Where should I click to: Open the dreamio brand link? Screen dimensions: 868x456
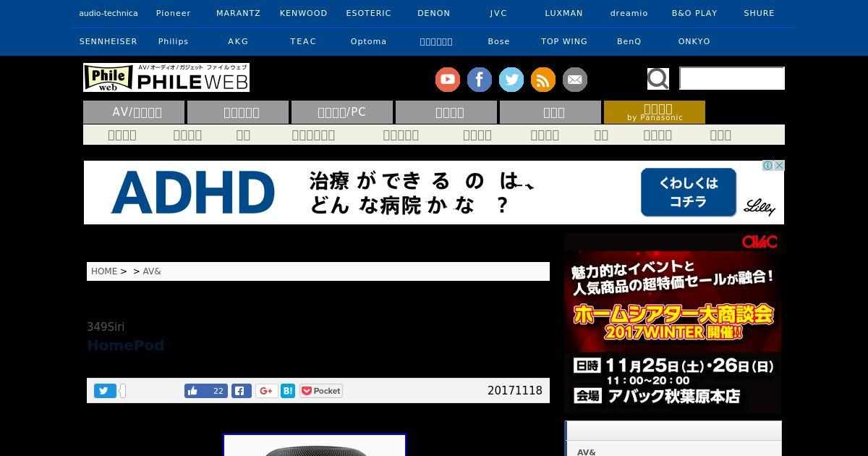coord(629,13)
